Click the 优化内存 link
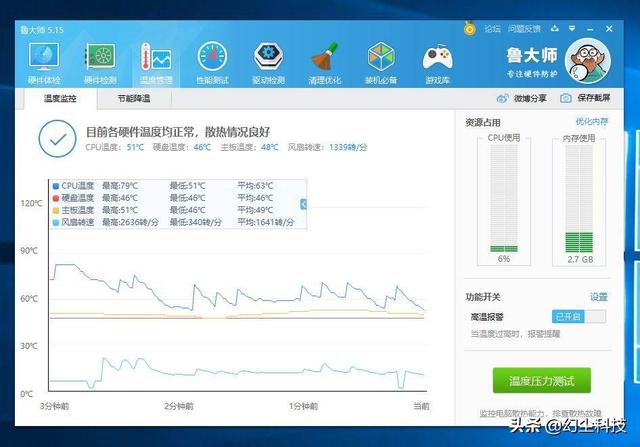Image resolution: width=640 pixels, height=447 pixels. click(591, 122)
